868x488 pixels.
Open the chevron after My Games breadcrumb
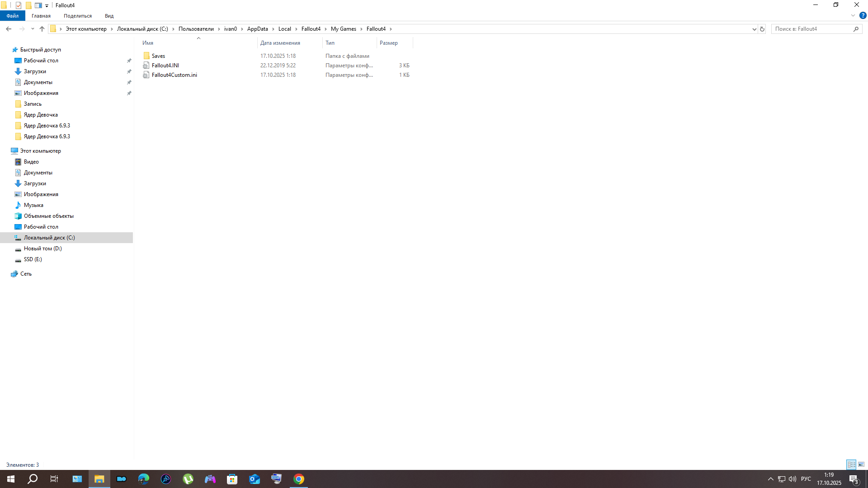pos(361,29)
